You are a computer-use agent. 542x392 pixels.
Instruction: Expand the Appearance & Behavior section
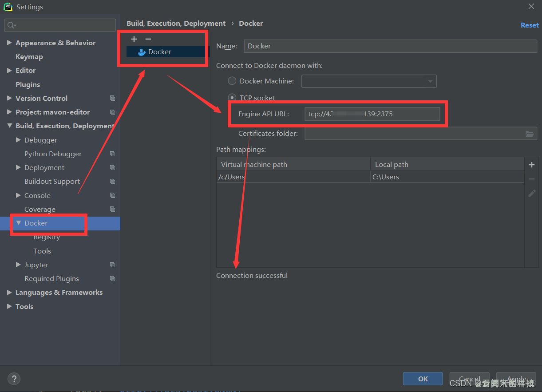[9, 43]
